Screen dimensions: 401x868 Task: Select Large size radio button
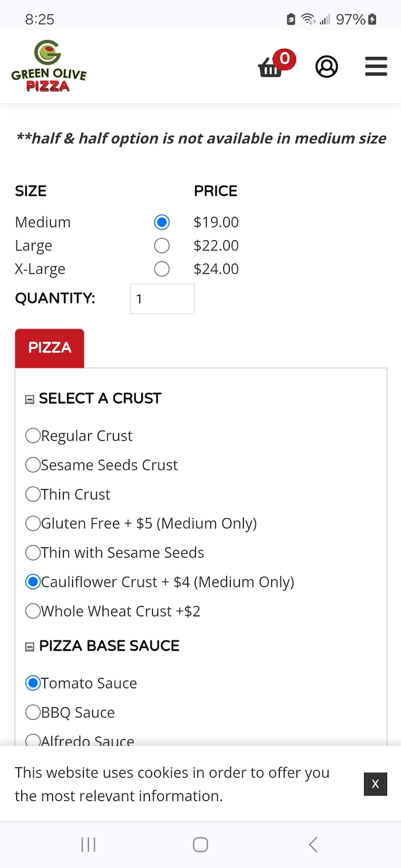[162, 246]
